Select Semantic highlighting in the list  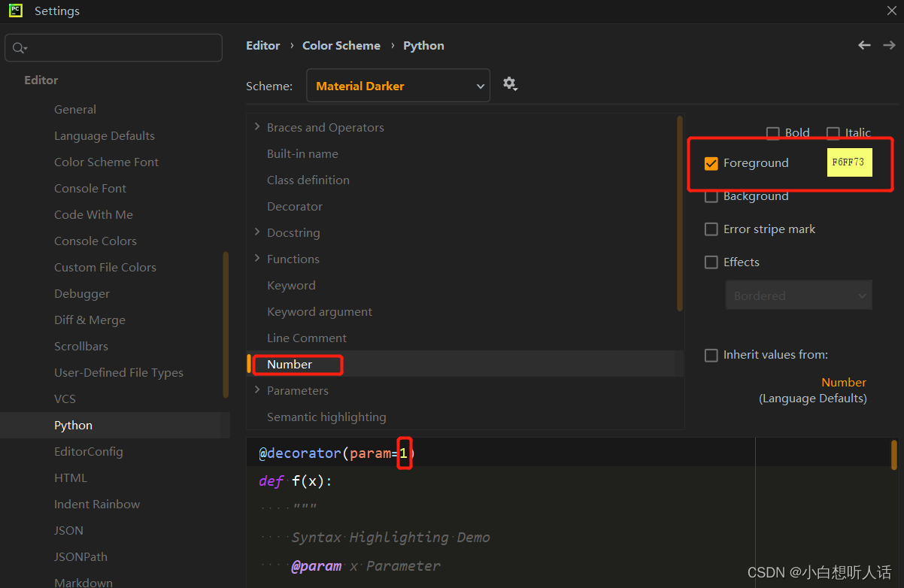[x=326, y=417]
